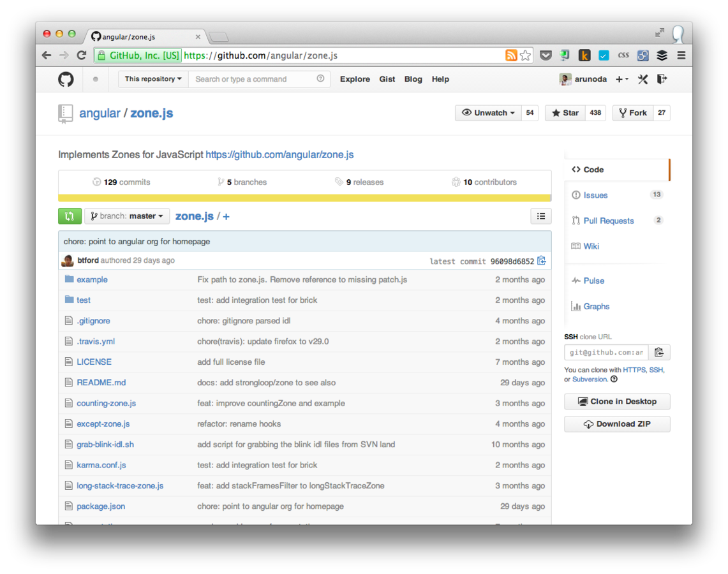Open the long-stack-trace-zone.js file

(120, 485)
